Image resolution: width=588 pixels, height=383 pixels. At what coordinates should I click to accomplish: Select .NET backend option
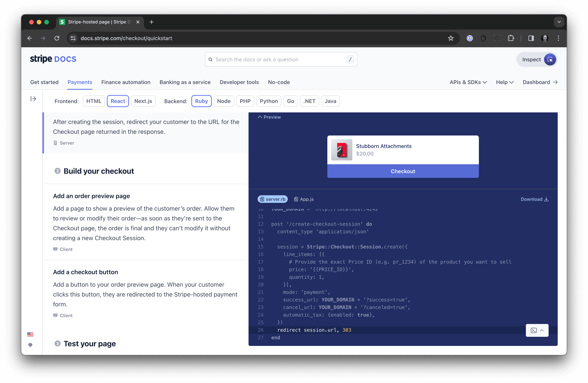coord(309,101)
